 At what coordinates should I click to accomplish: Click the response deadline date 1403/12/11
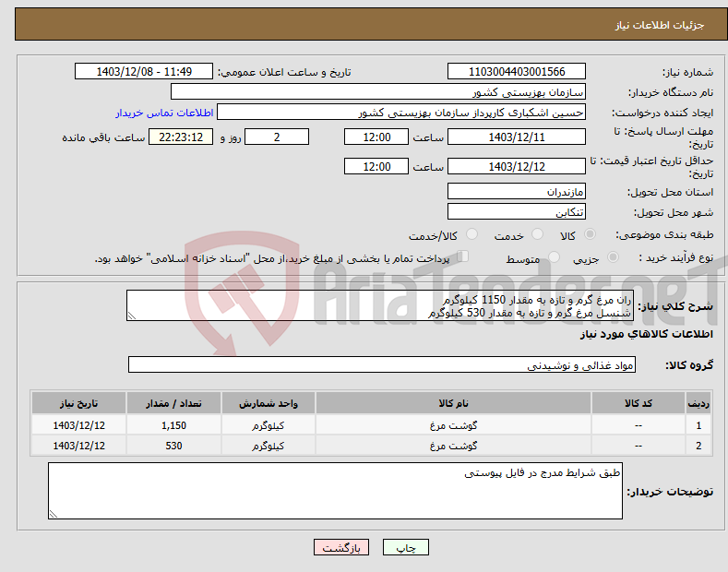[517, 137]
